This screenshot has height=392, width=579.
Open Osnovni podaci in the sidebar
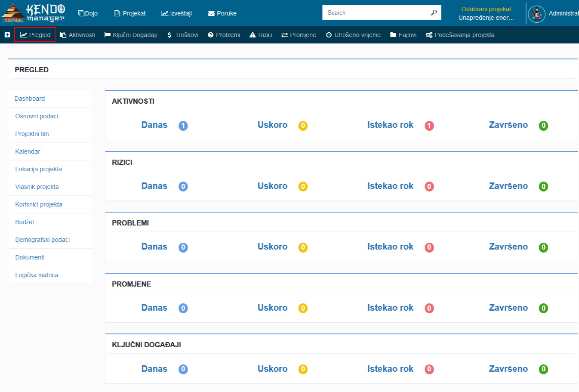click(37, 116)
